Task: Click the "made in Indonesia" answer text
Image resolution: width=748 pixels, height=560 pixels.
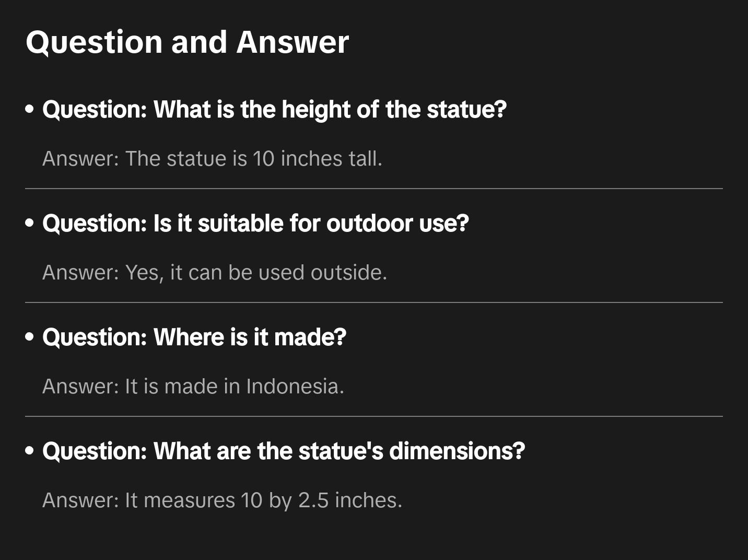Action: [x=193, y=387]
